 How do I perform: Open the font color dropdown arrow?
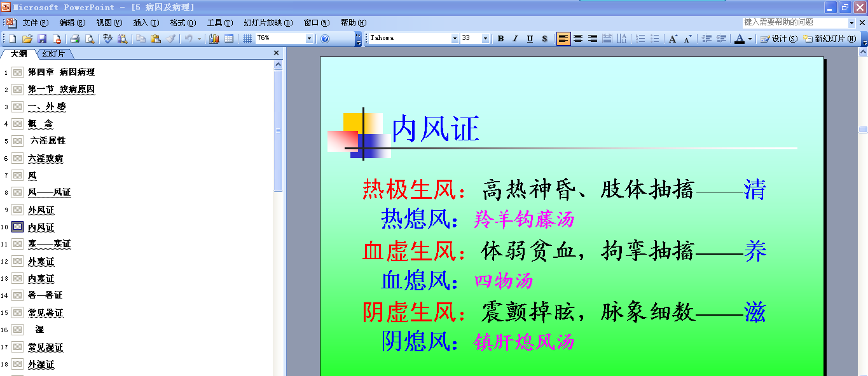click(x=750, y=39)
